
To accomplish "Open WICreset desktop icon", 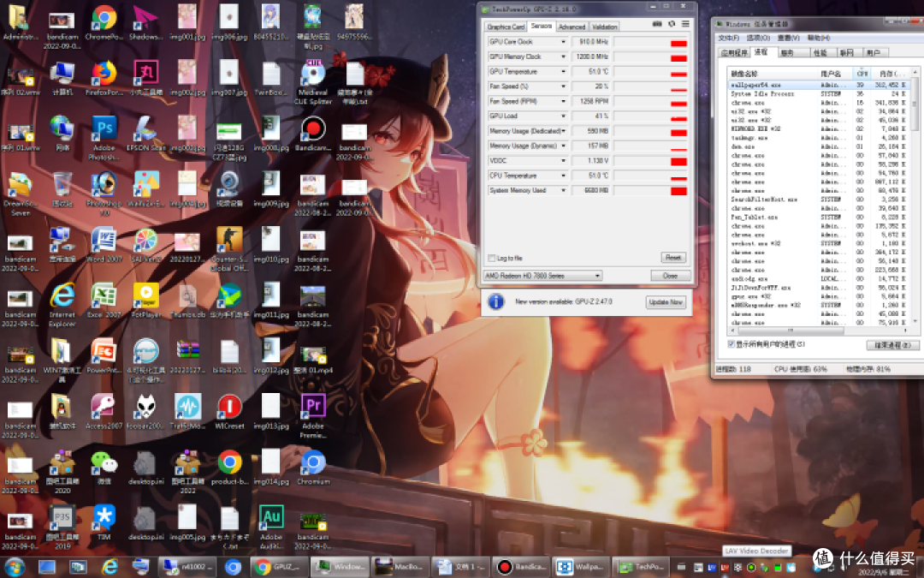I will click(229, 412).
